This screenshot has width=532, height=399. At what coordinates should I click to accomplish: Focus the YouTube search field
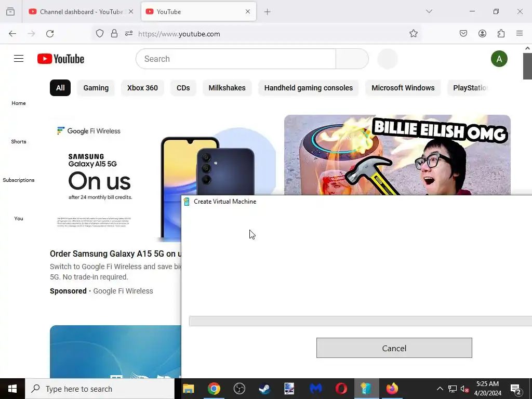pyautogui.click(x=236, y=59)
